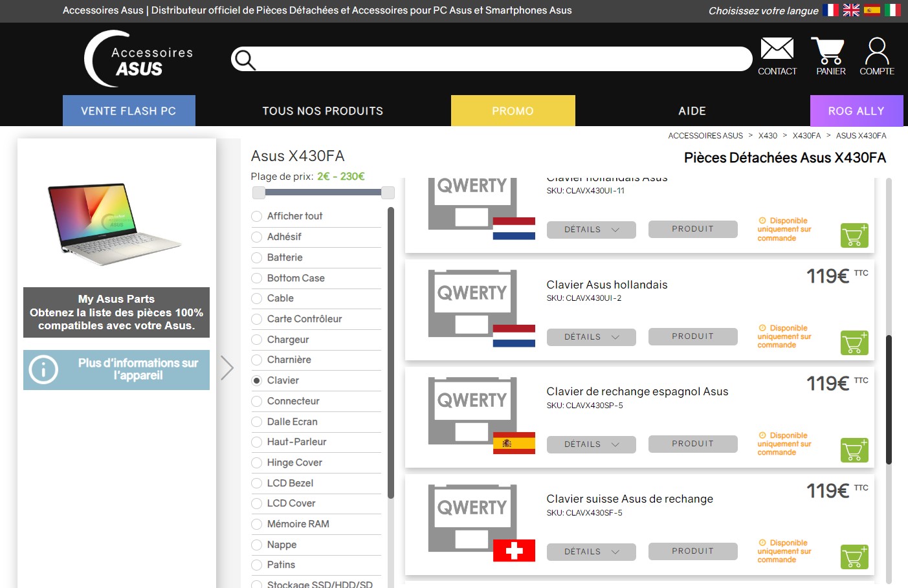Select the Hinge Cover filter
The height and width of the screenshot is (588, 908).
click(x=257, y=463)
